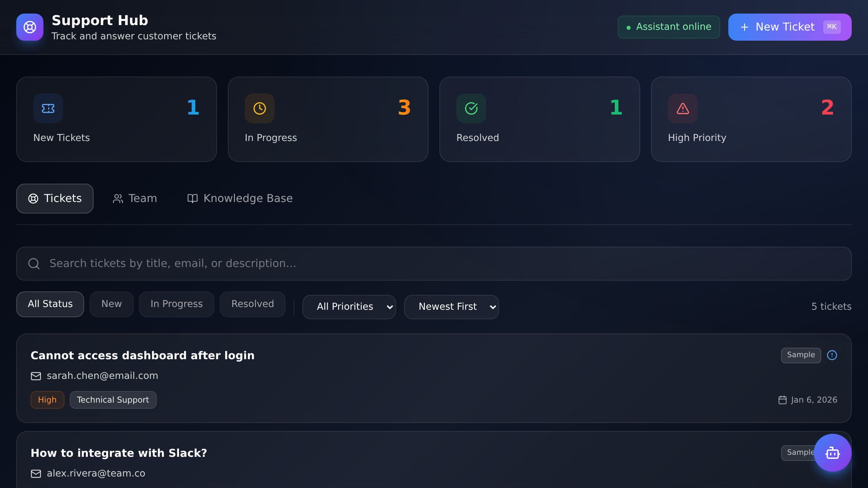
Task: Filter by All Status
Action: [x=50, y=304]
